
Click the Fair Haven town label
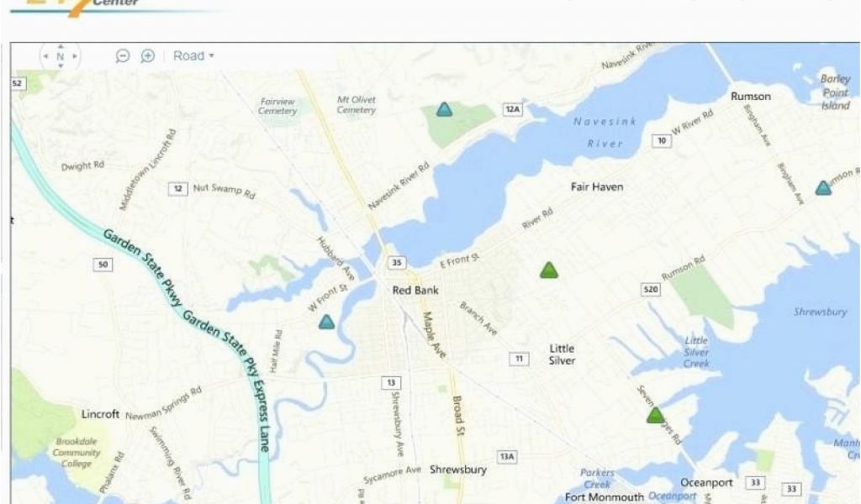tap(597, 187)
